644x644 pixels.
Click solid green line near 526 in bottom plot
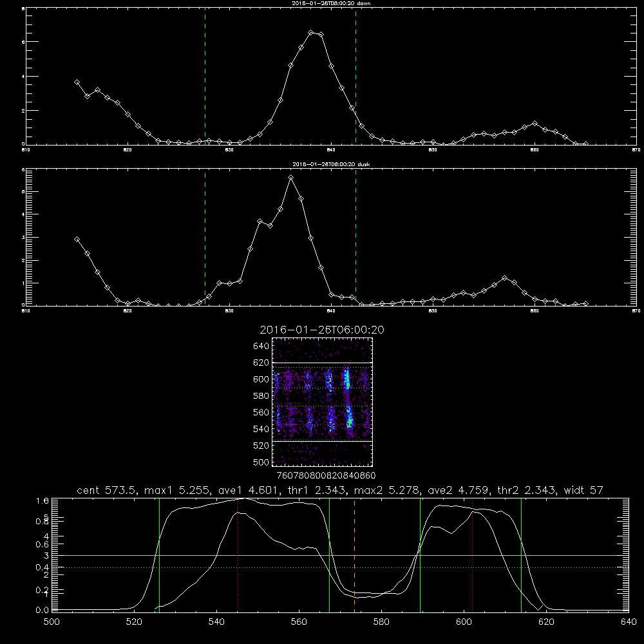coord(159,554)
